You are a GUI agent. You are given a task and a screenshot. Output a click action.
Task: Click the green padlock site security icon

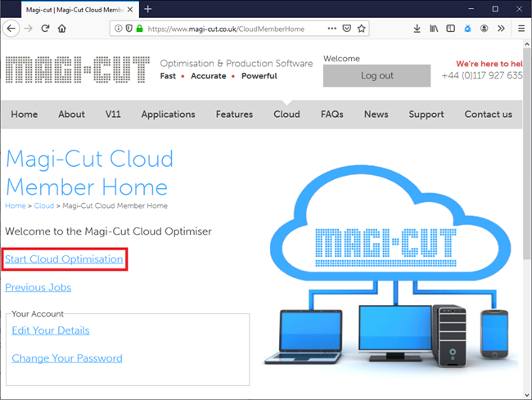click(140, 28)
